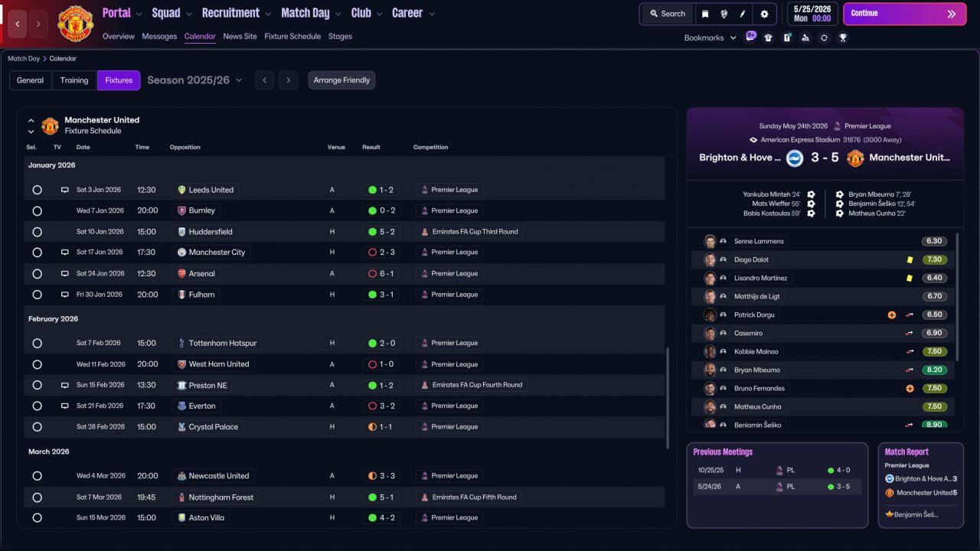Click the pencil edit icon in top toolbar
This screenshot has height=551, width=980.
coord(743,14)
